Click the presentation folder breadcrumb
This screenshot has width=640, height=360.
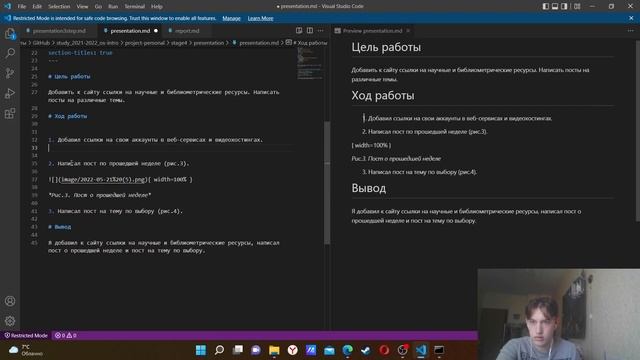point(209,43)
